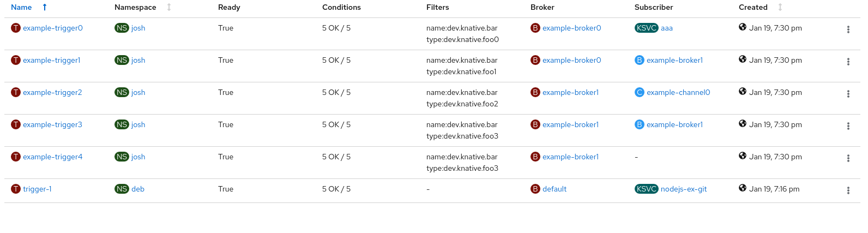The image size is (868, 233).
Task: Click the KSVC badge next to aaa
Action: (x=647, y=28)
